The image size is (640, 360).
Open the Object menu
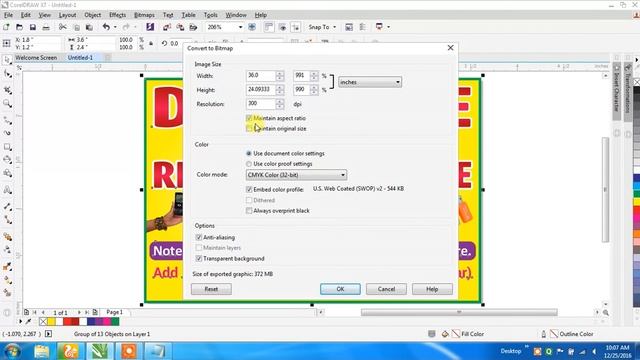pyautogui.click(x=92, y=15)
